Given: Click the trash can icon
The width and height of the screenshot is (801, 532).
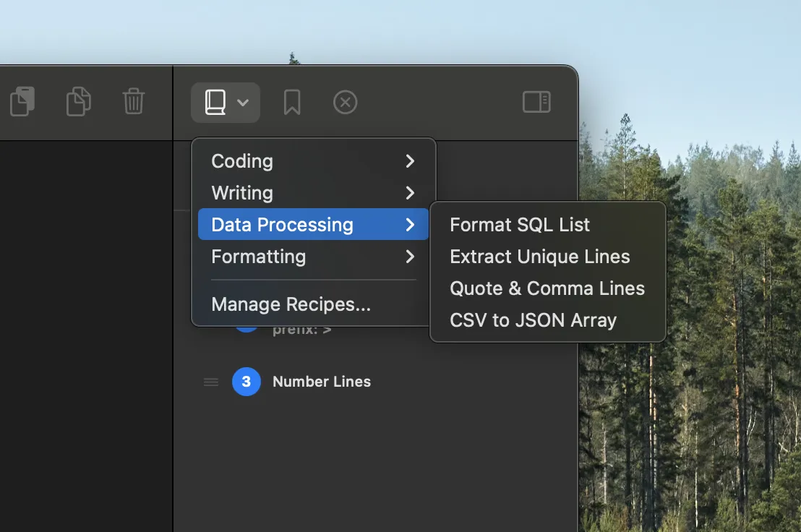Looking at the screenshot, I should click(134, 102).
